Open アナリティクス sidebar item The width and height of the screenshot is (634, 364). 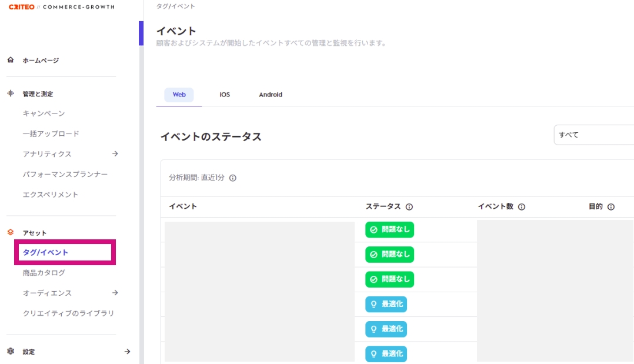[x=47, y=153]
